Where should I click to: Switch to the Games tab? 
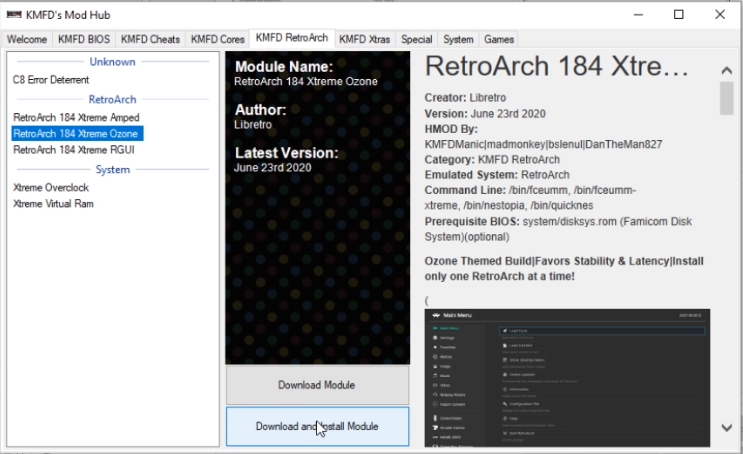coord(499,39)
